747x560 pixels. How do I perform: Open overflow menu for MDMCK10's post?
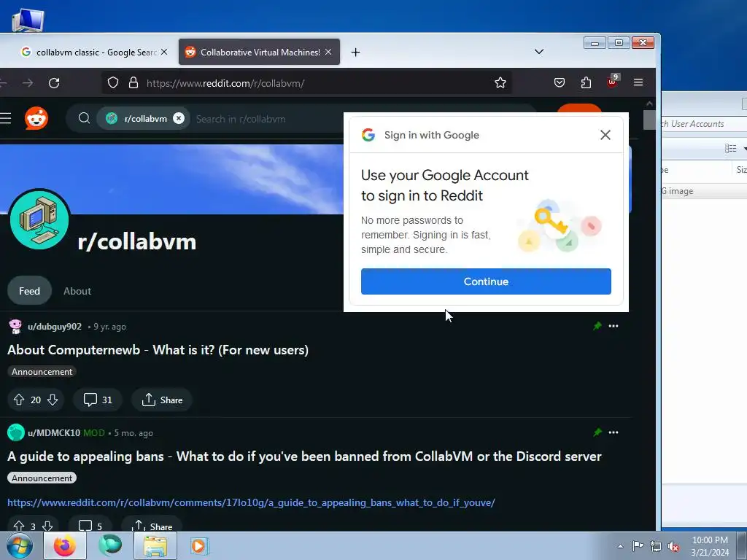614,432
